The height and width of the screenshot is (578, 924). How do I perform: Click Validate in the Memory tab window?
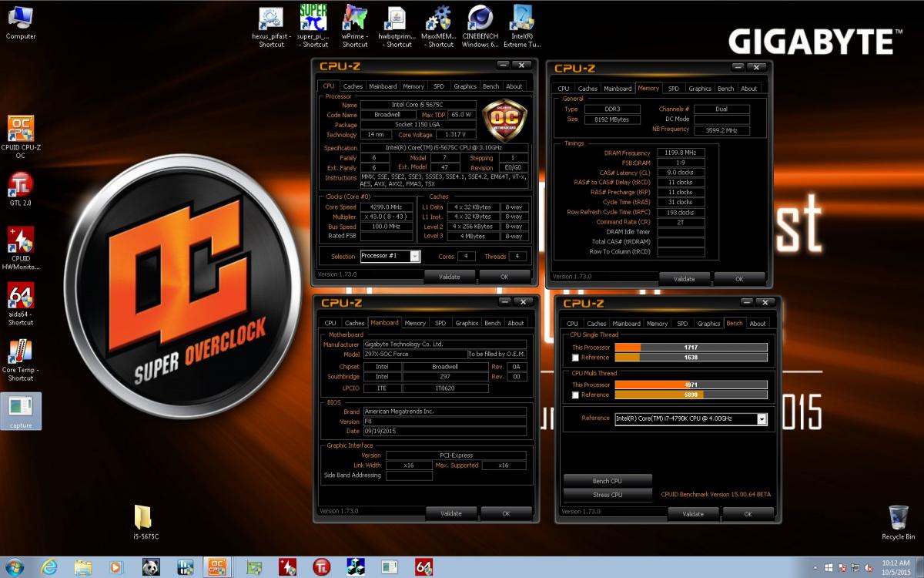pyautogui.click(x=685, y=279)
